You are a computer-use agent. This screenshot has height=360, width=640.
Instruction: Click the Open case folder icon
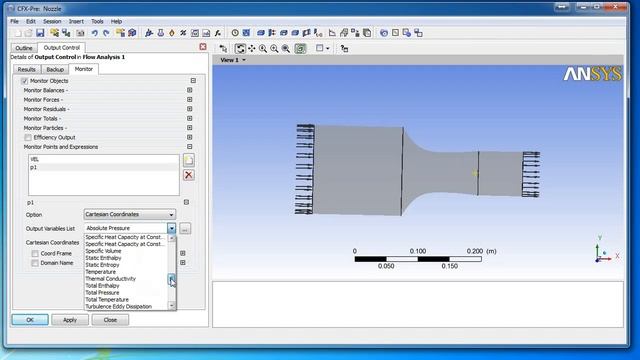coord(28,33)
